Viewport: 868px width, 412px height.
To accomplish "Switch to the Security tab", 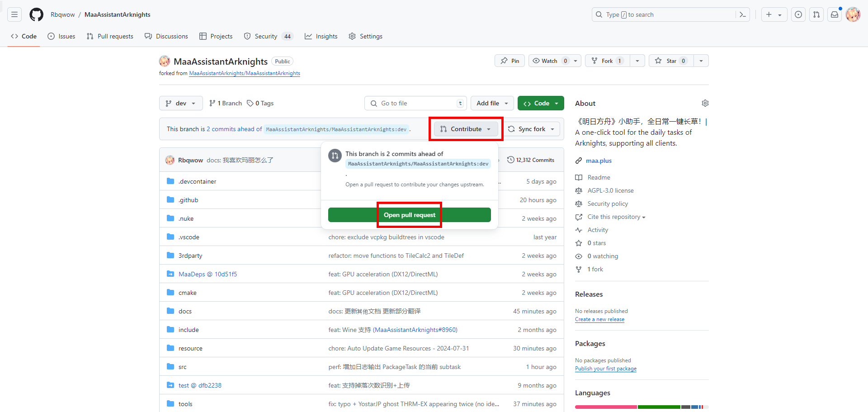I will click(x=269, y=36).
